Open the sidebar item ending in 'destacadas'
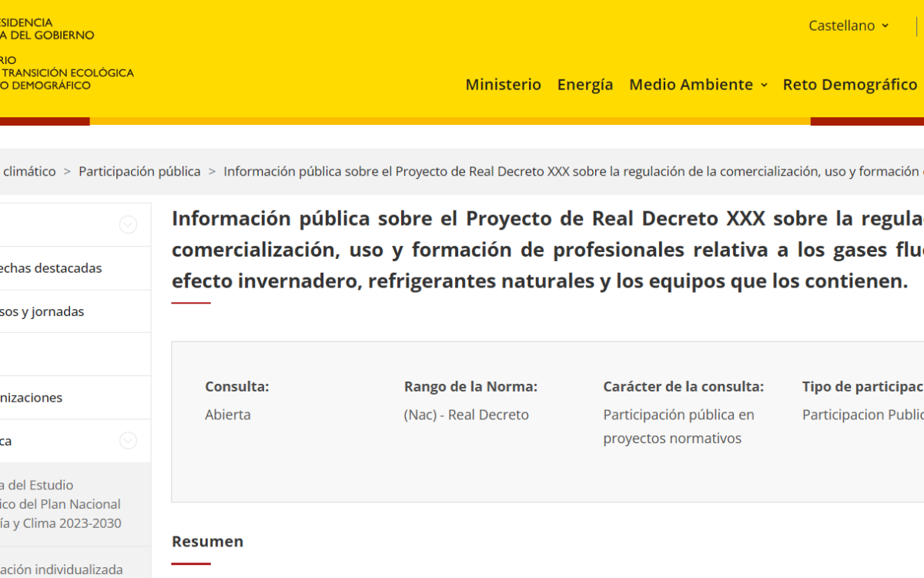Screen dimensions: 924x578 click(x=52, y=268)
